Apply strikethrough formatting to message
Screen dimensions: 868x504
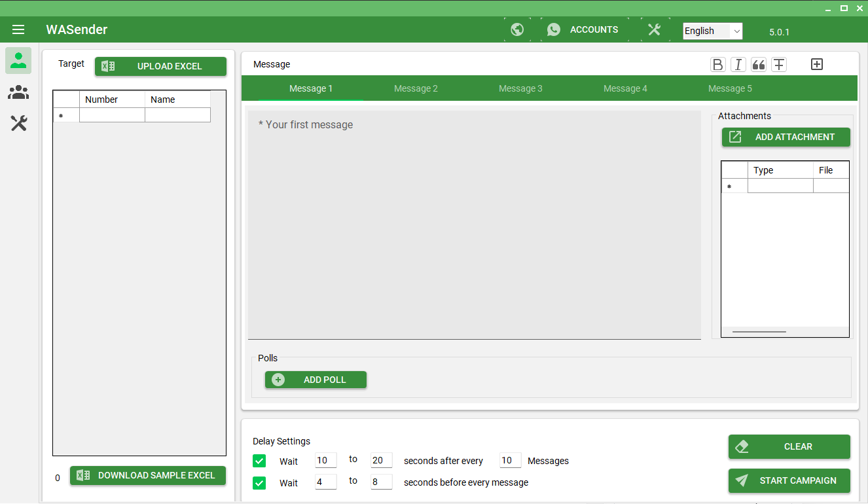point(778,64)
